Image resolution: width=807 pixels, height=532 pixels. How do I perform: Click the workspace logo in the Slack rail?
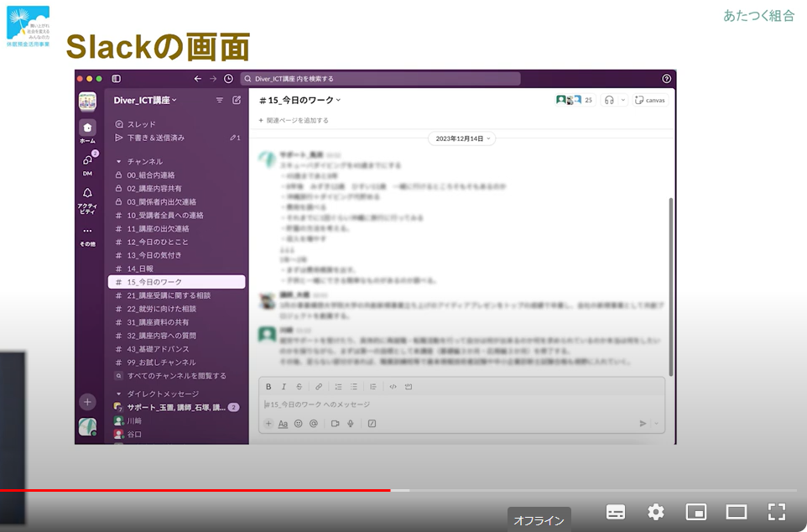[x=87, y=102]
